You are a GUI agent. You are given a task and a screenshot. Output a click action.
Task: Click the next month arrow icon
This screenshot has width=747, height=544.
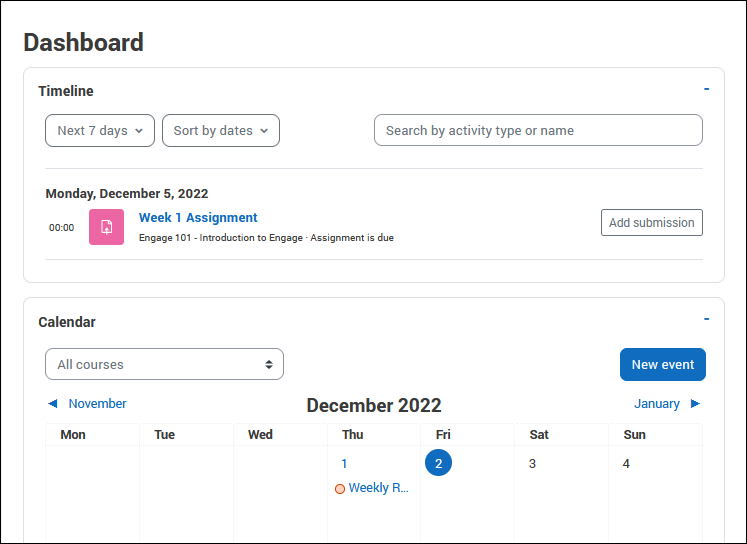click(695, 403)
